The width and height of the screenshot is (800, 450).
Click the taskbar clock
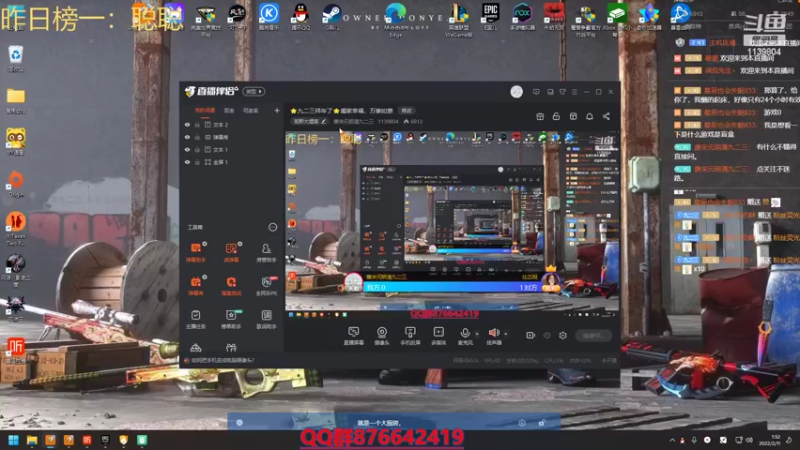click(x=769, y=440)
